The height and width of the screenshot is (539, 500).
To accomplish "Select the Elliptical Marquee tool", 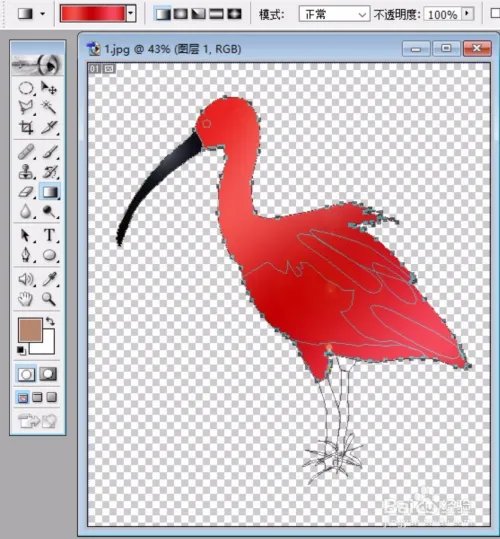I will coord(26,88).
